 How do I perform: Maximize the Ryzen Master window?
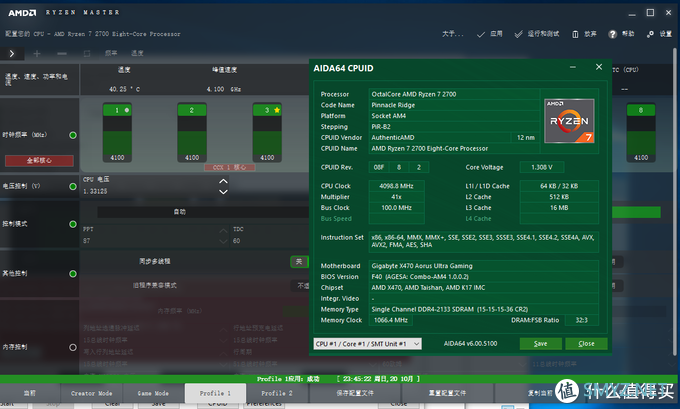(650, 13)
